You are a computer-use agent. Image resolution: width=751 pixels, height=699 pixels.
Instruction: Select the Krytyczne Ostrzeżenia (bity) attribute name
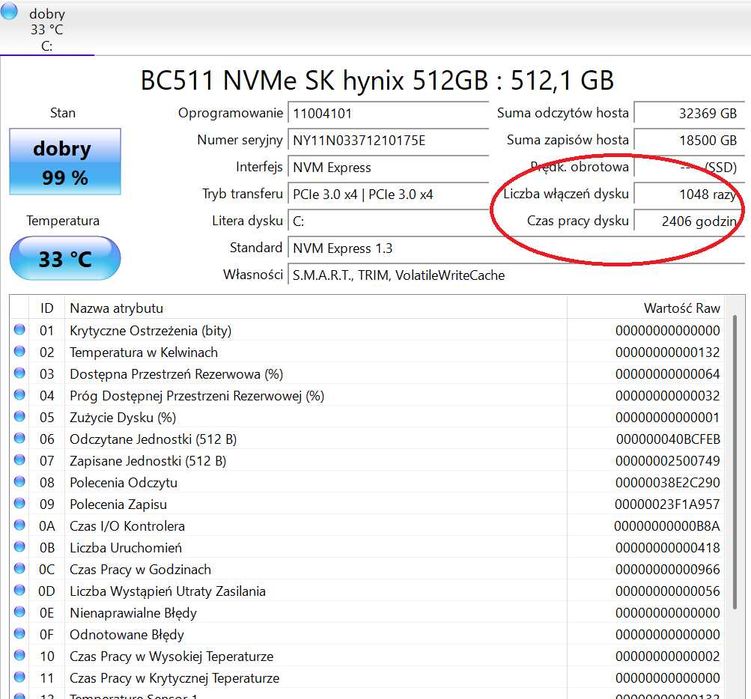150,331
